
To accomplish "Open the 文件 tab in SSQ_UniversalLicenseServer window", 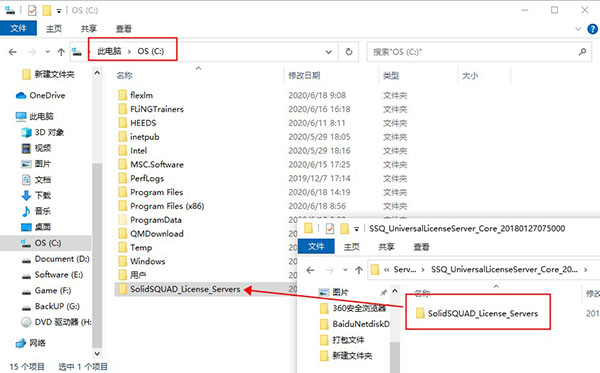I will [x=316, y=246].
